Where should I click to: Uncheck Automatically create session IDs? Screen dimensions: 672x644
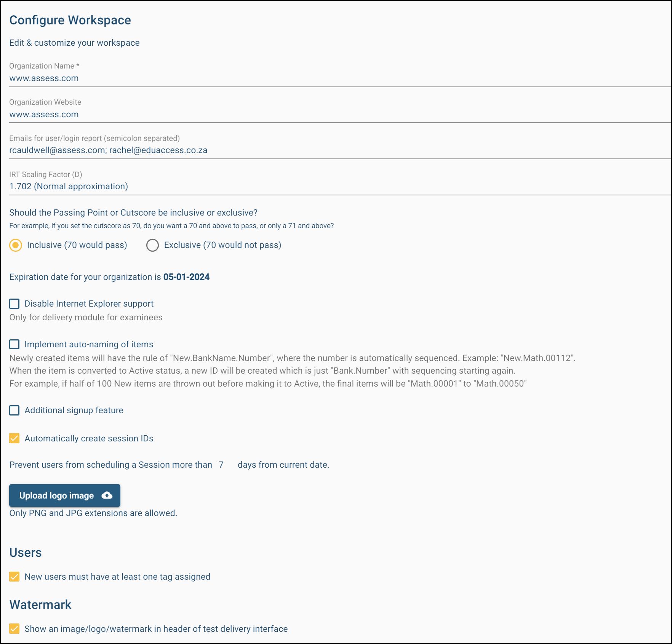[x=14, y=438]
